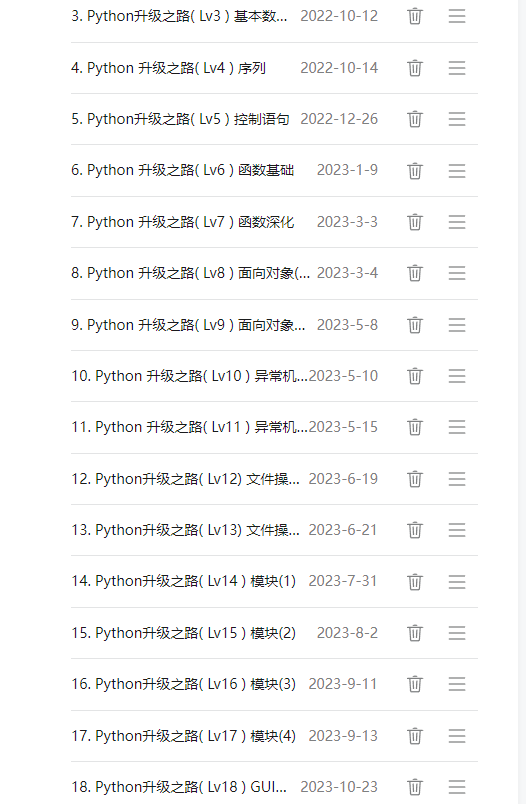
Task: Delete the Lv16 模块(3) article
Action: [x=415, y=684]
